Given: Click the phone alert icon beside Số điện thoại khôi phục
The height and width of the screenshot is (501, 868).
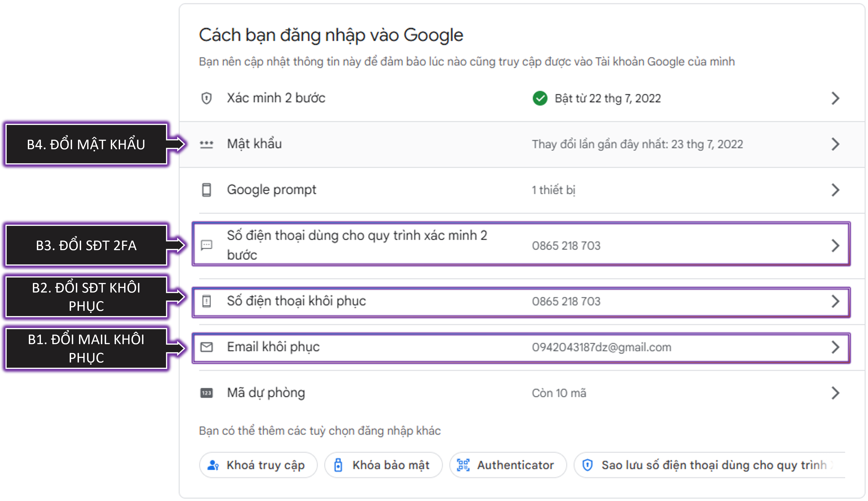Looking at the screenshot, I should [206, 301].
